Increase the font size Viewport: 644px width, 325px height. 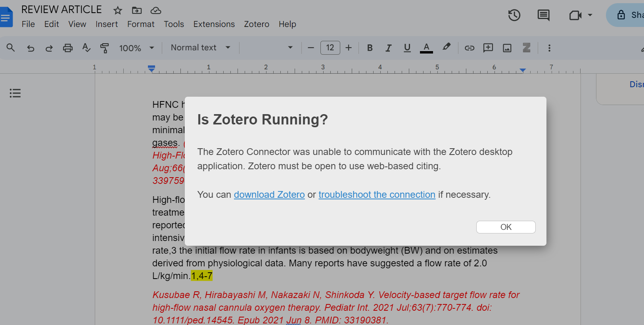coord(349,48)
